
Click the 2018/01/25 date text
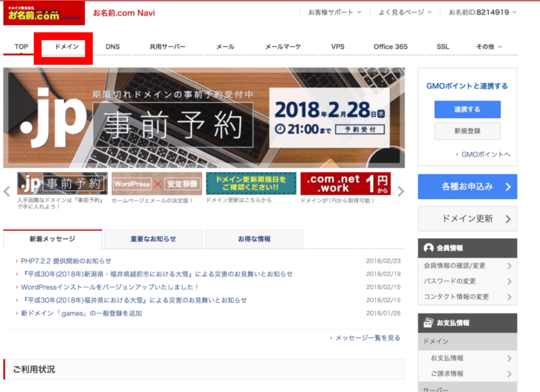(x=383, y=313)
